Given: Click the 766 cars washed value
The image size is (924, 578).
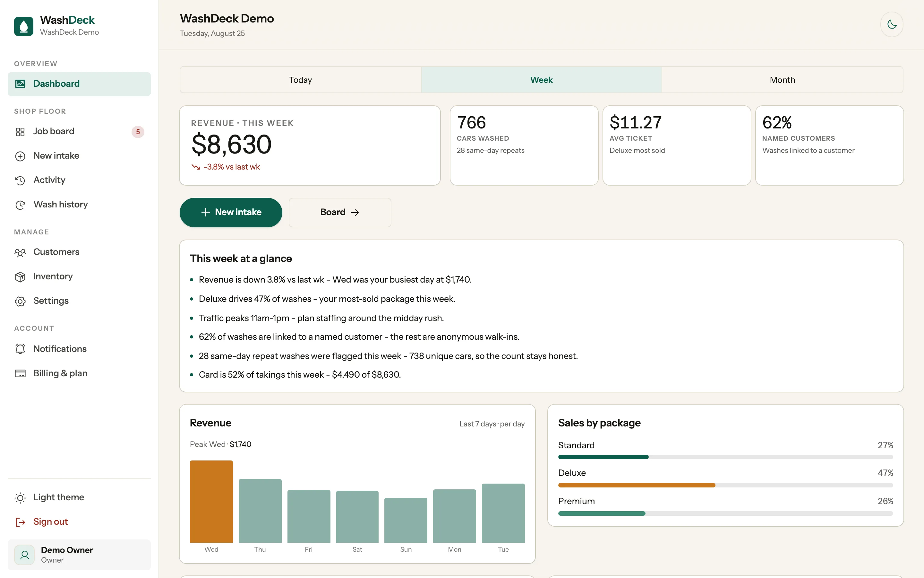Looking at the screenshot, I should [x=472, y=123].
